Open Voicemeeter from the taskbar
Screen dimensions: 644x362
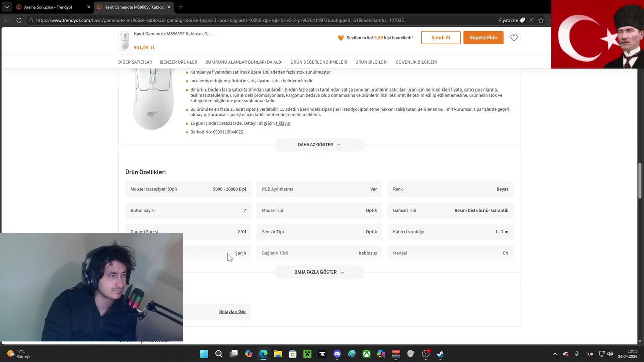pos(396,354)
